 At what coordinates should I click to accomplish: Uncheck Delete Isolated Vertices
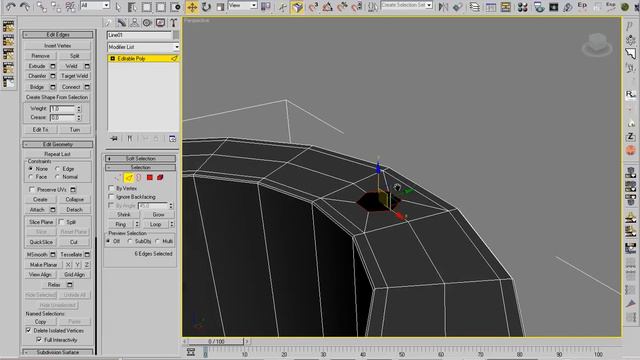28,330
